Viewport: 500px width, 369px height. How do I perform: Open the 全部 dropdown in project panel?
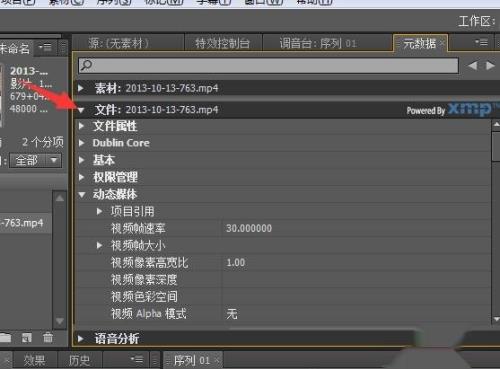pos(35,161)
